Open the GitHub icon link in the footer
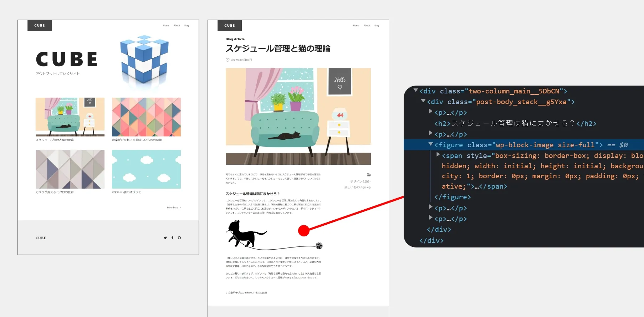 [x=179, y=238]
